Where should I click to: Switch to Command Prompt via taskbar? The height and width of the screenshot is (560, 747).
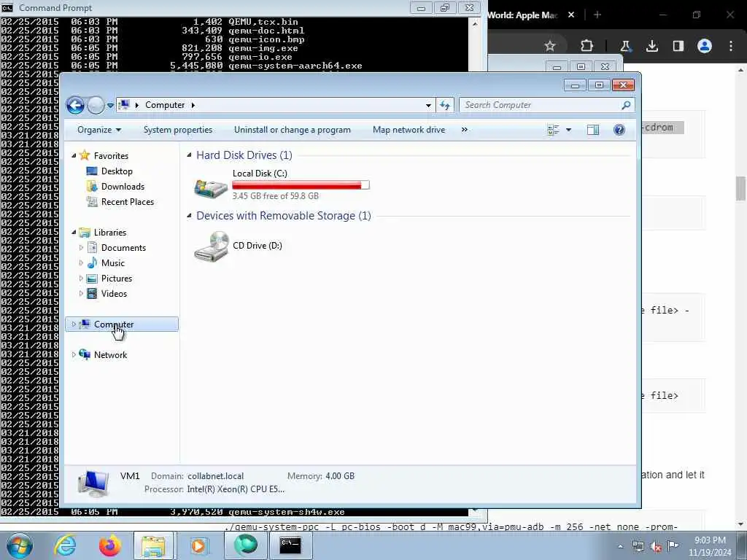point(290,545)
